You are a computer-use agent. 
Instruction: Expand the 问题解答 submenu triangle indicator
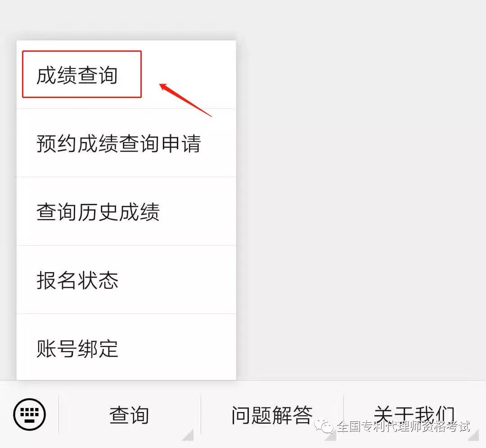(330, 435)
